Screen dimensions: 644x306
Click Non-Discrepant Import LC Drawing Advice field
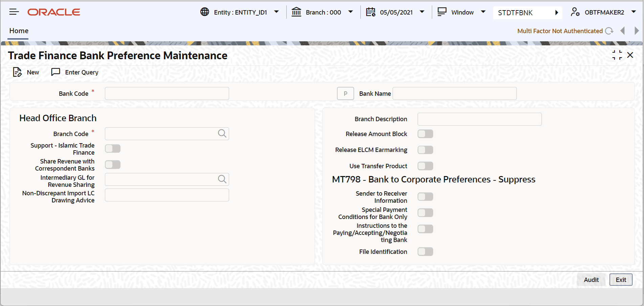[x=167, y=195]
